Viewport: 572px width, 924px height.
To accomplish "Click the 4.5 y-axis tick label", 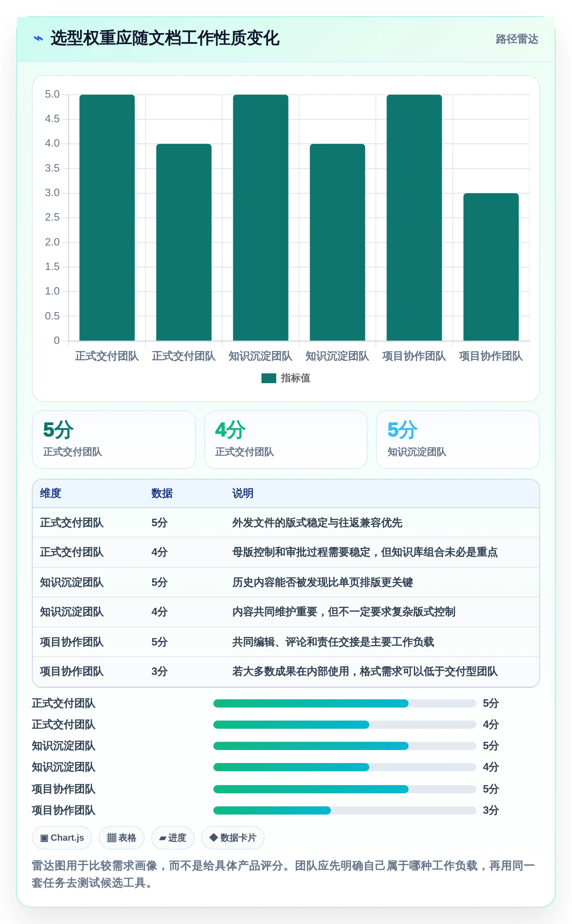I will (52, 119).
